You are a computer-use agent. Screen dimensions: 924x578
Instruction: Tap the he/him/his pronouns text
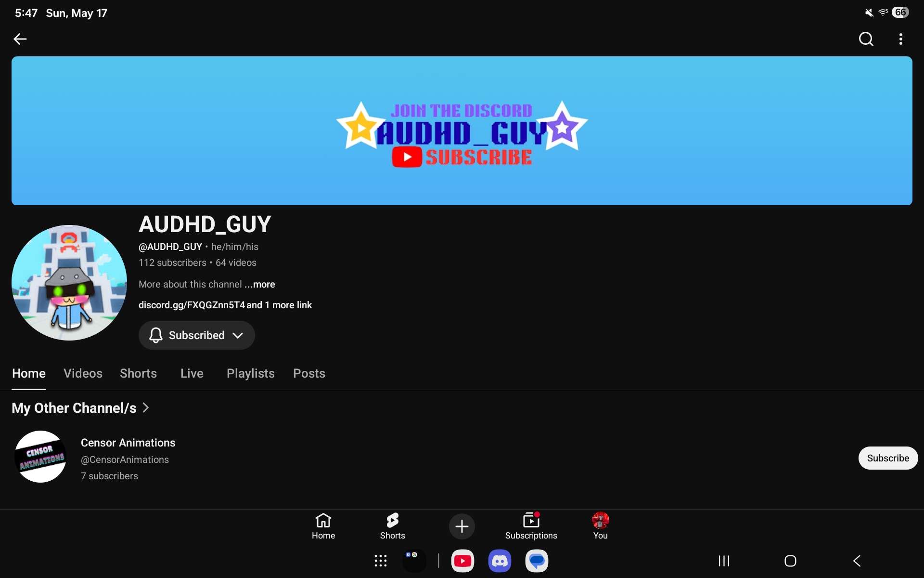[235, 247]
